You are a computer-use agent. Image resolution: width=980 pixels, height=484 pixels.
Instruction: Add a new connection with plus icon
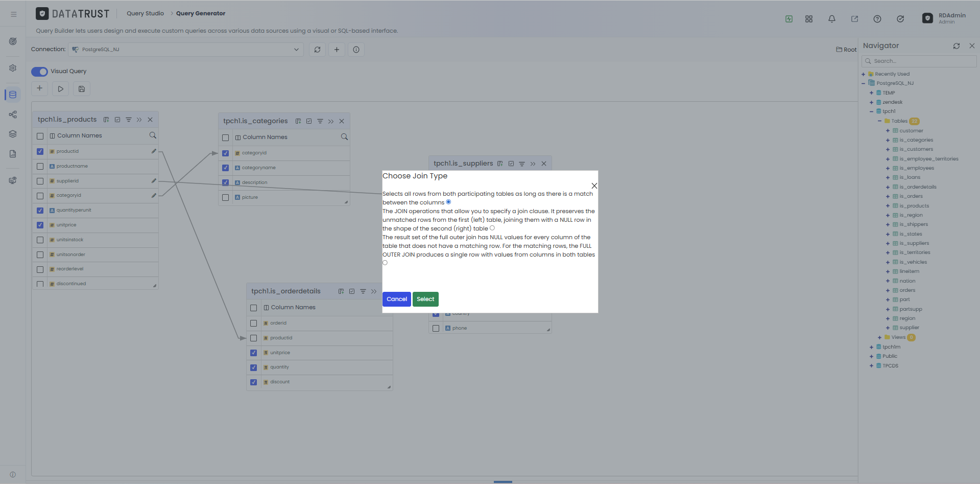pyautogui.click(x=337, y=50)
